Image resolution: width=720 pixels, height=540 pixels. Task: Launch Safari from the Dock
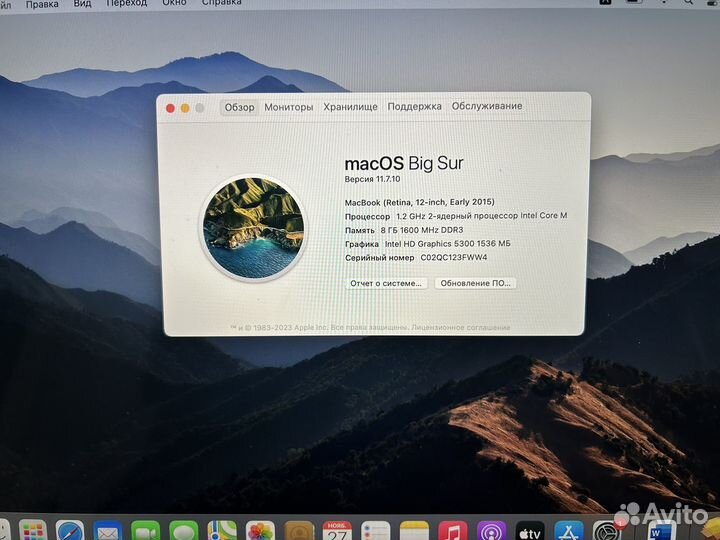(70, 532)
